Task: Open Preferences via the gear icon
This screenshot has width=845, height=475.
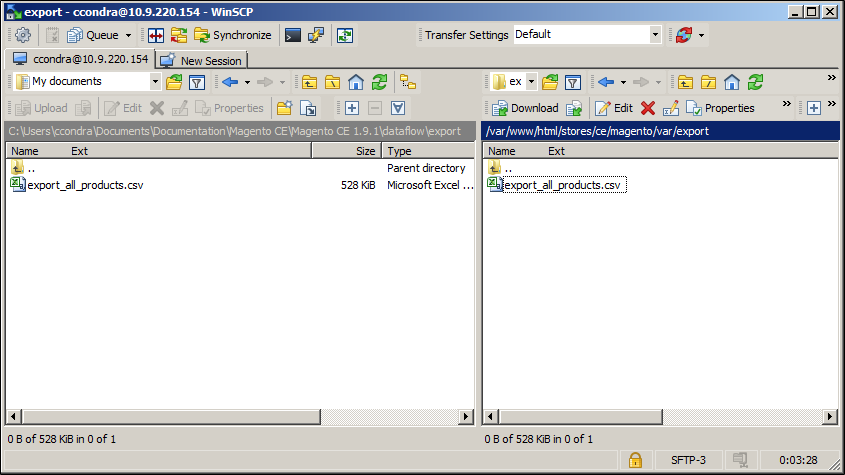Action: (x=23, y=35)
